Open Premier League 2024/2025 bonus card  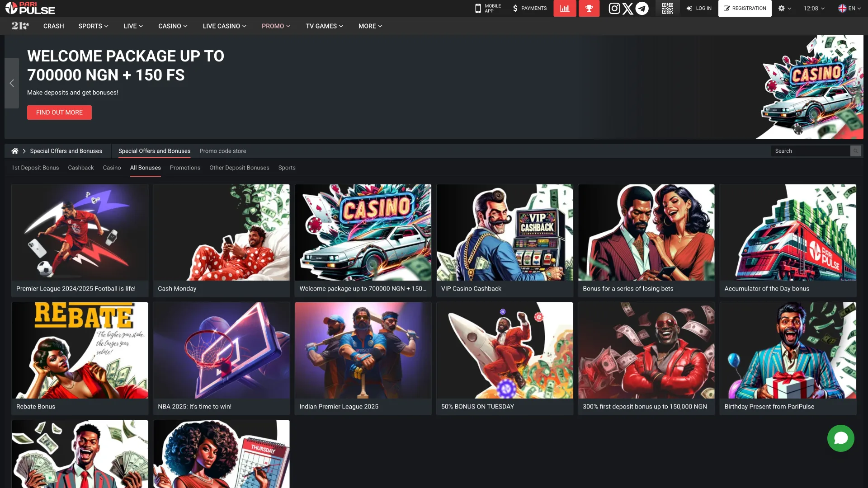click(x=80, y=240)
